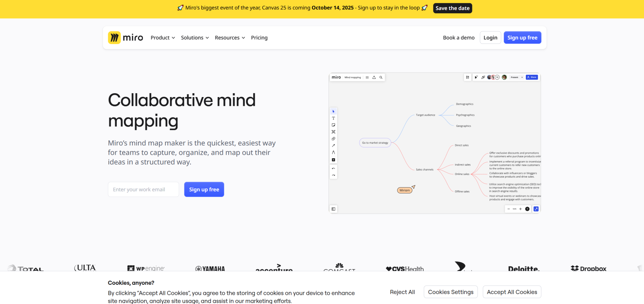
Task: Click Save the date banner button
Action: pos(452,8)
